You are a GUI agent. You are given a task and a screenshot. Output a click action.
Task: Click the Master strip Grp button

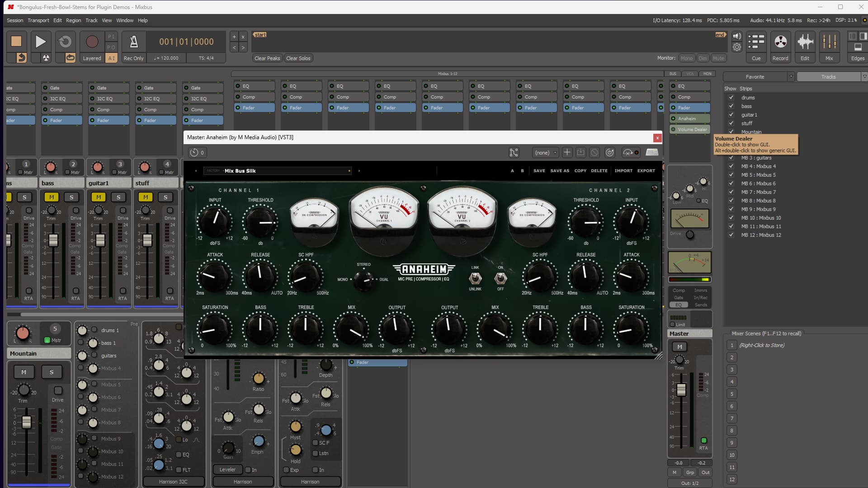(x=690, y=472)
